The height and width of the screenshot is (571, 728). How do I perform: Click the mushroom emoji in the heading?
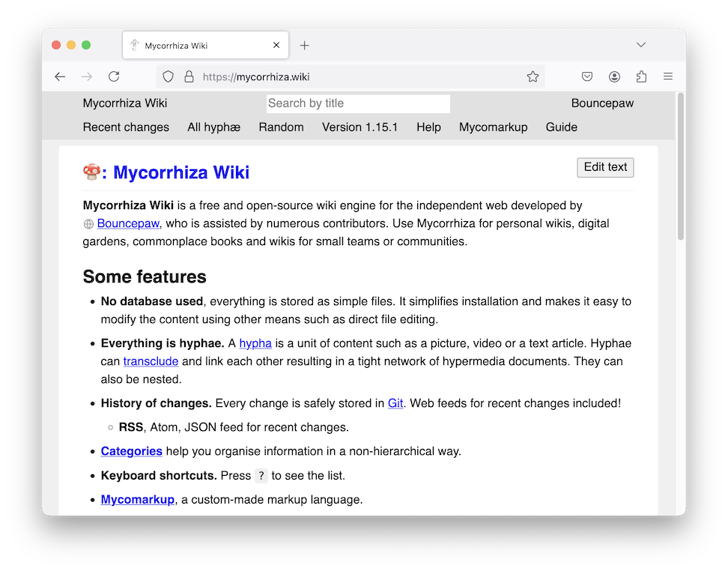pos(91,172)
